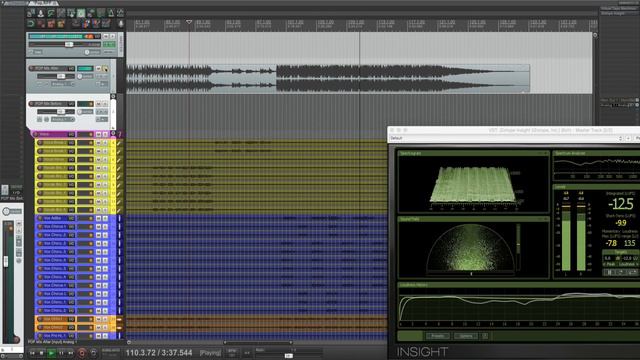This screenshot has height=360, width=640.
Task: Click the Levels panel header in Insight
Action: click(x=596, y=187)
